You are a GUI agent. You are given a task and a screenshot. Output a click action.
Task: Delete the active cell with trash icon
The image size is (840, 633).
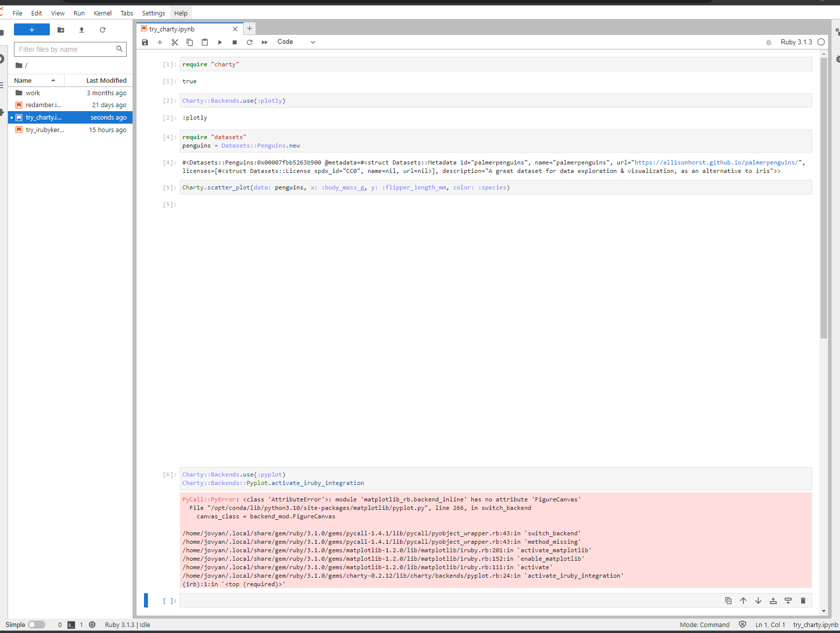pyautogui.click(x=803, y=601)
